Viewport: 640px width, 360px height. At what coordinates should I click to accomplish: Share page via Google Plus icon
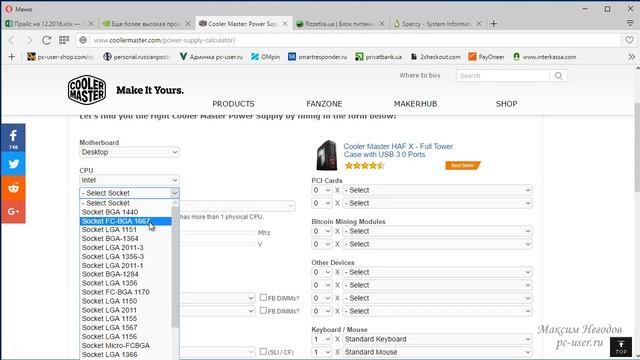13,211
